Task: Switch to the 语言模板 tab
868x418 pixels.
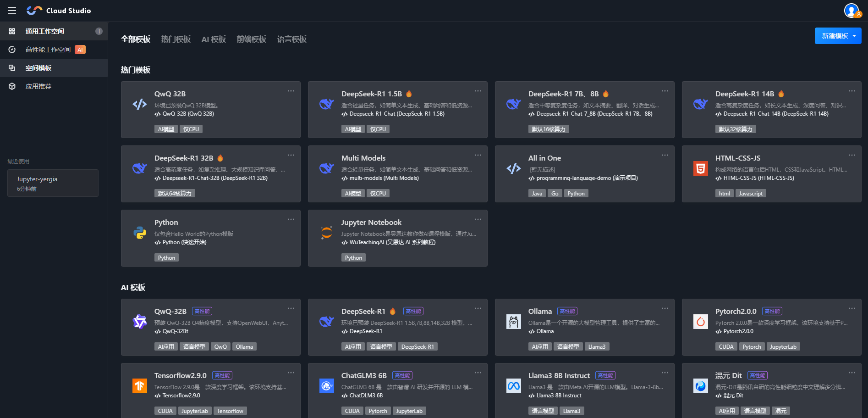Action: pos(292,39)
